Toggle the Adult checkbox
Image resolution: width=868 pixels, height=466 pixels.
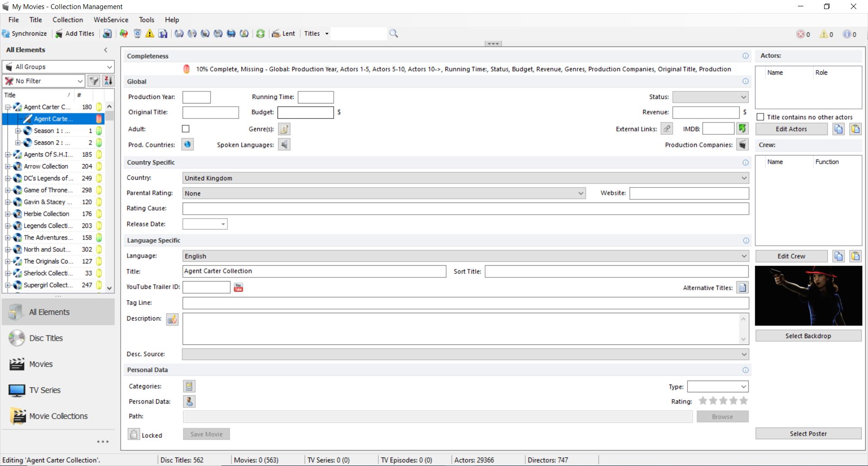coord(185,129)
